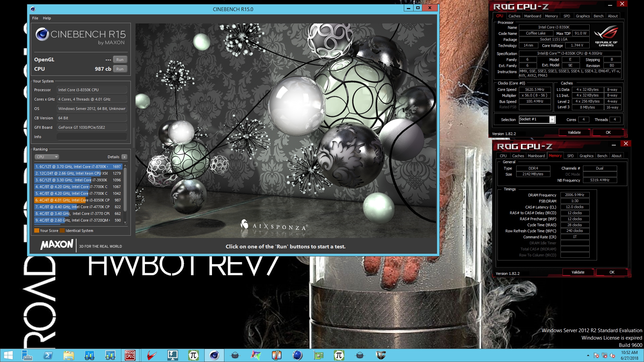Switch to Mainboard tab in upper CPU-Z
644x362 pixels.
point(533,16)
